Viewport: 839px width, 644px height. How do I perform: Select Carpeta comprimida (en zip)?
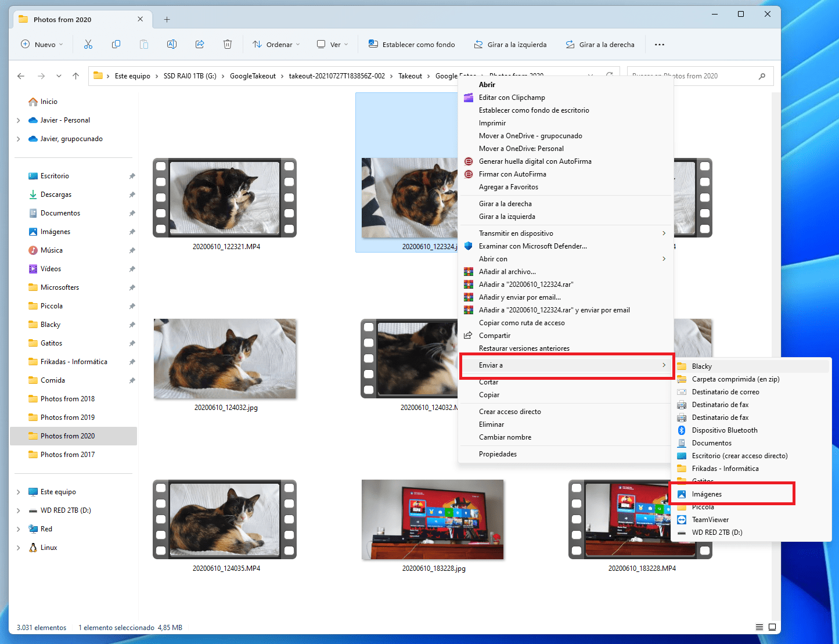click(736, 379)
